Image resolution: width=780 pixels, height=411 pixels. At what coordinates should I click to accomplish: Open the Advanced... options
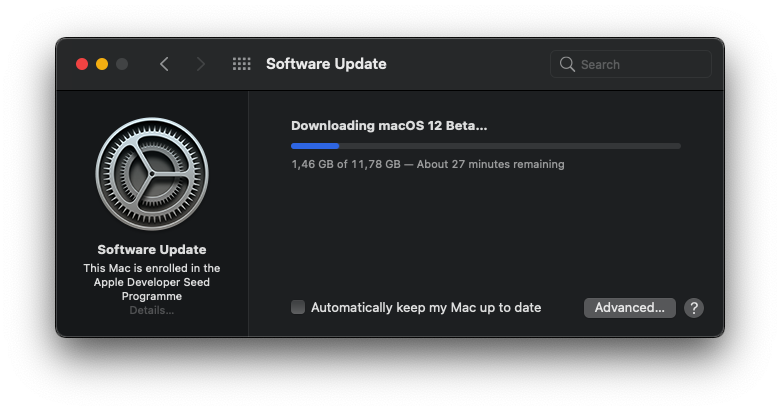(629, 308)
